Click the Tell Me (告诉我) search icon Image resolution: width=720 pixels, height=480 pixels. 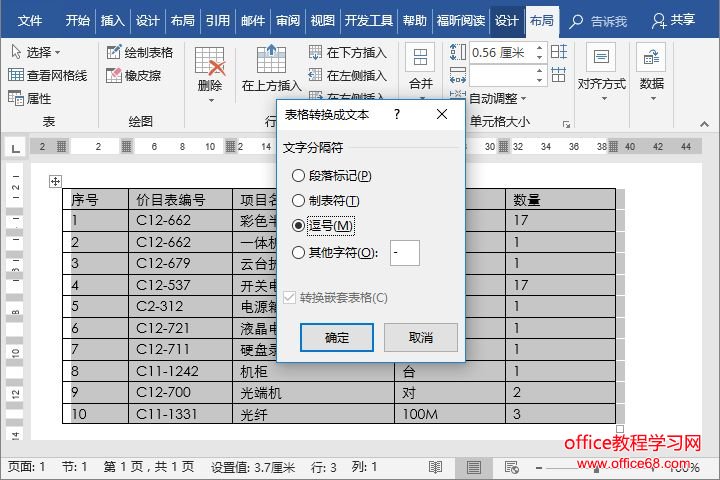pos(575,21)
